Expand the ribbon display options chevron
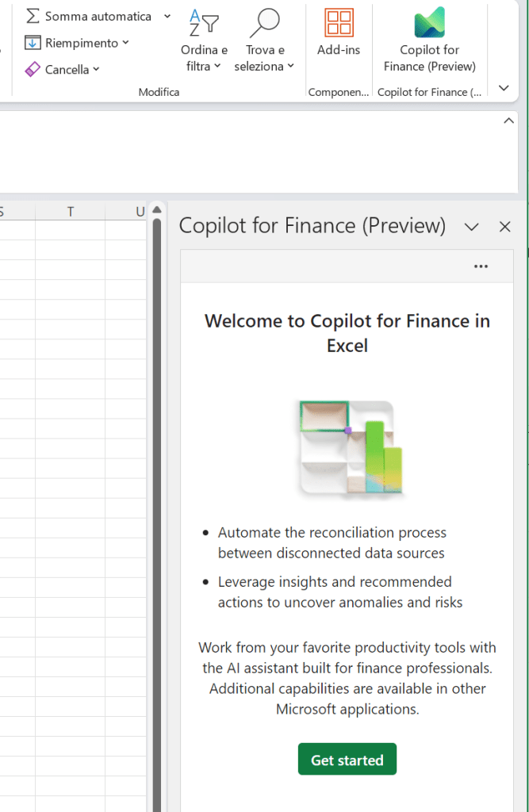529x812 pixels. [504, 88]
